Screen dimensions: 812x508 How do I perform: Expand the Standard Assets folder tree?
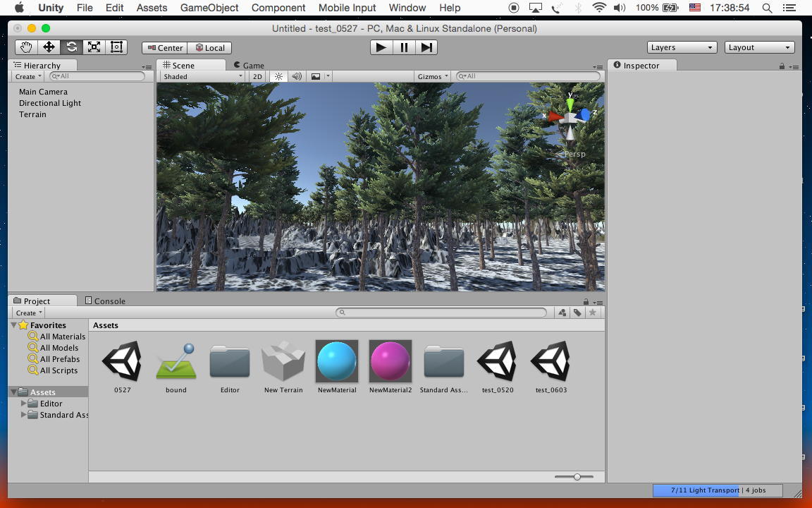tap(24, 415)
